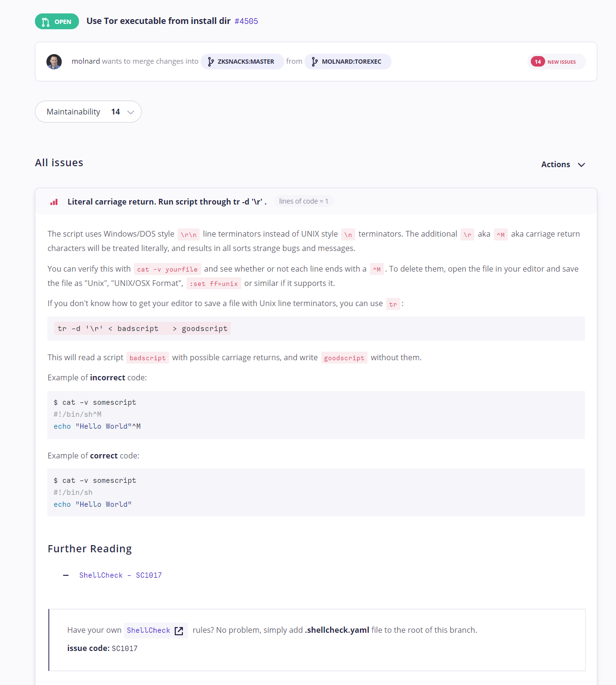Viewport: 616px width, 685px height.
Task: Click the branch icon on ZKSNACKS:MASTER badge
Action: pos(210,61)
